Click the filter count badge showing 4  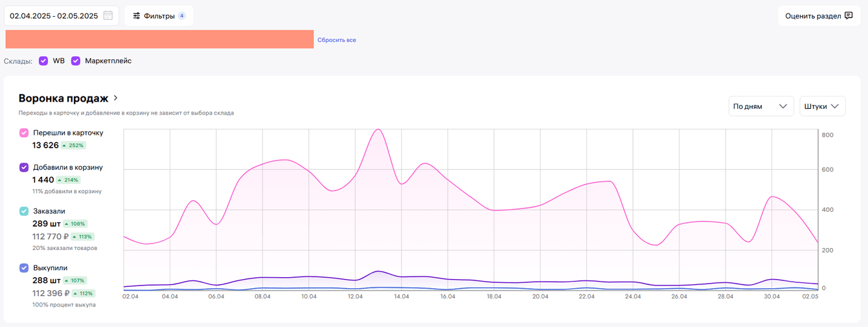[x=181, y=16]
